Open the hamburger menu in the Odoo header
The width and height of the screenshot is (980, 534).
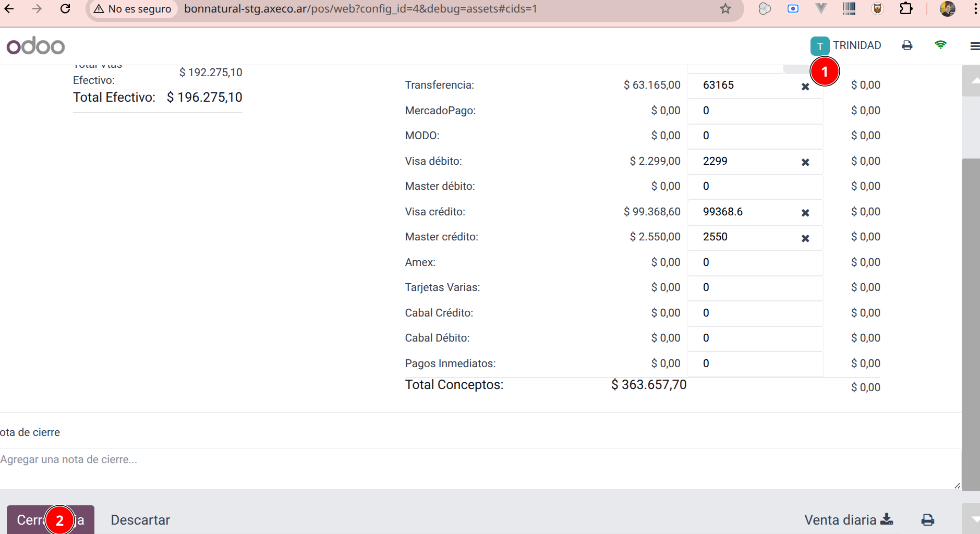(x=974, y=46)
